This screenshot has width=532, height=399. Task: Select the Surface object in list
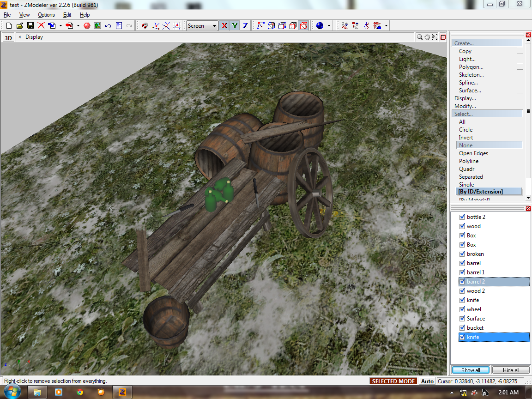476,319
